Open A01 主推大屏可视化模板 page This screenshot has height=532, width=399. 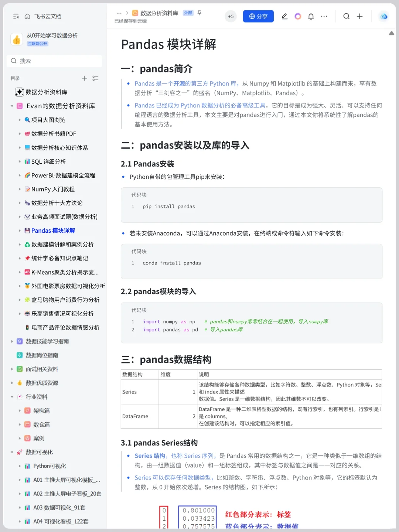[66, 480]
